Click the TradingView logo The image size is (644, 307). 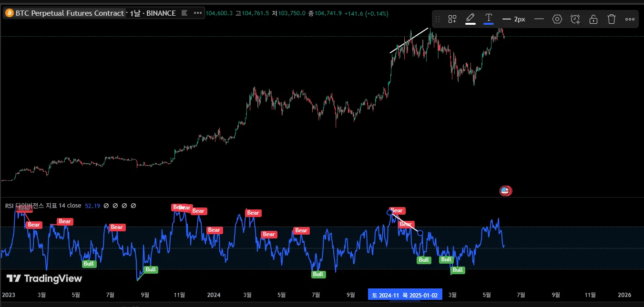point(44,278)
